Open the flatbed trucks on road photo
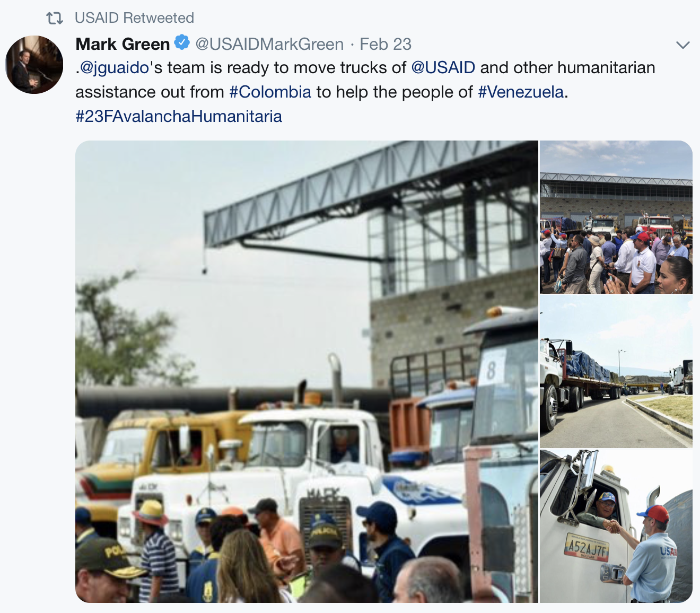The image size is (700, 613). (x=616, y=372)
